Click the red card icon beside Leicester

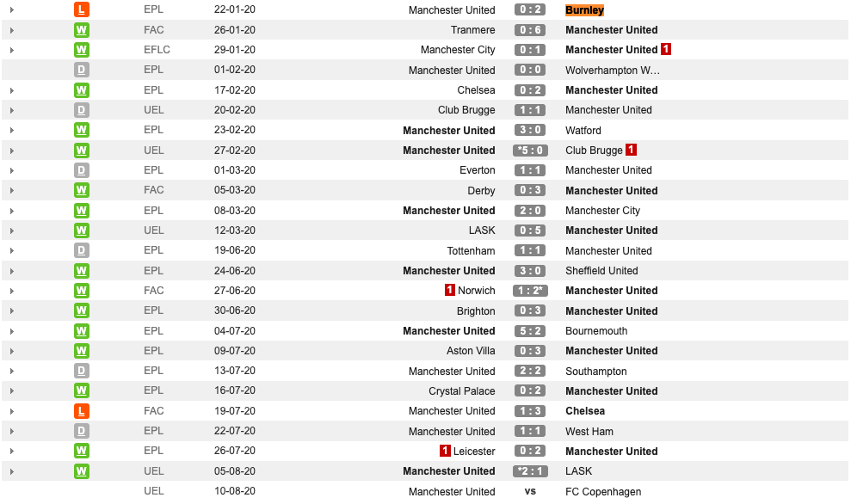click(x=445, y=451)
